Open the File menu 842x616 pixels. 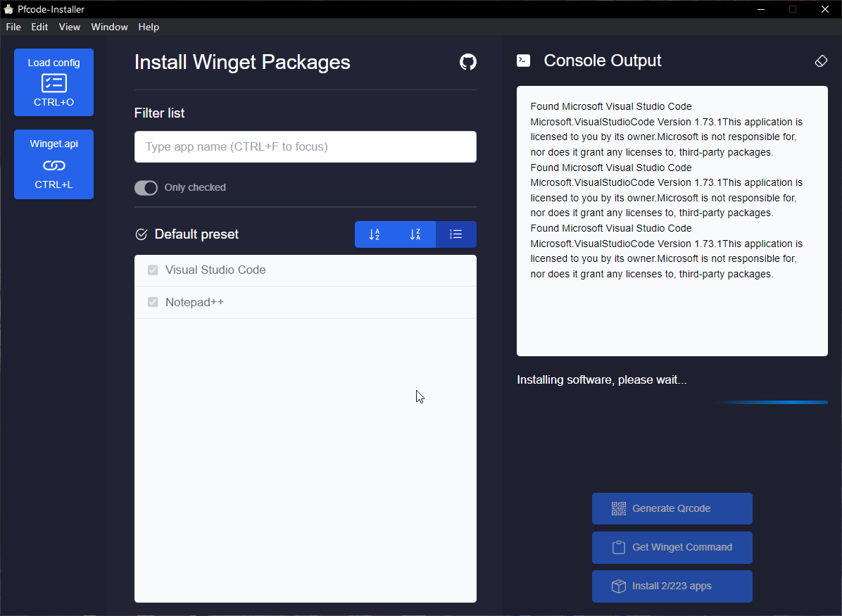(x=13, y=27)
